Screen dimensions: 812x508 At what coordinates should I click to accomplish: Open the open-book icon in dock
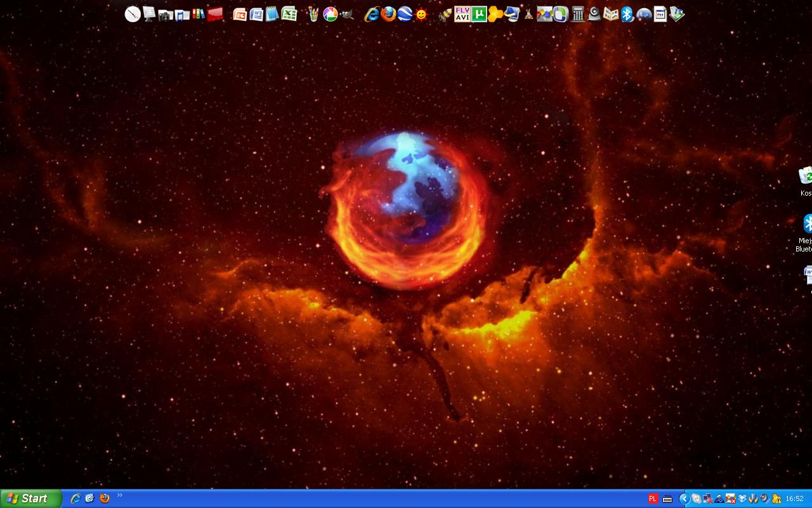tap(611, 15)
